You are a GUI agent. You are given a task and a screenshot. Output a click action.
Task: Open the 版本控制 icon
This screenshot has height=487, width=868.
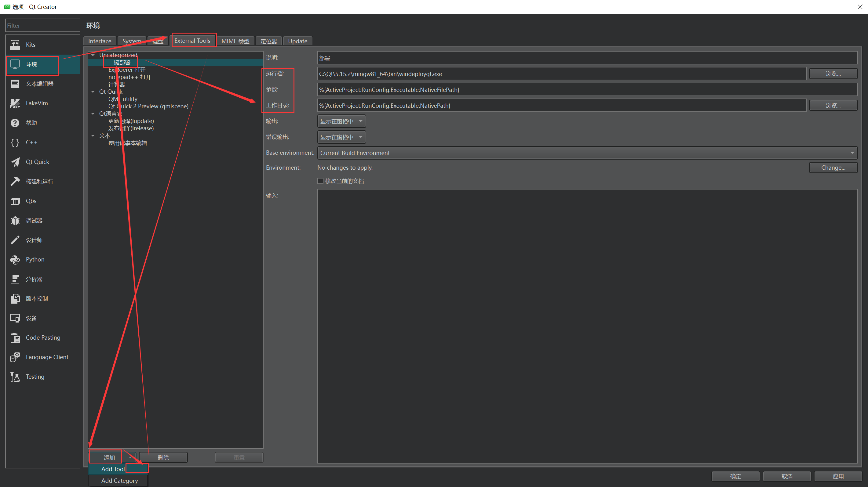15,298
